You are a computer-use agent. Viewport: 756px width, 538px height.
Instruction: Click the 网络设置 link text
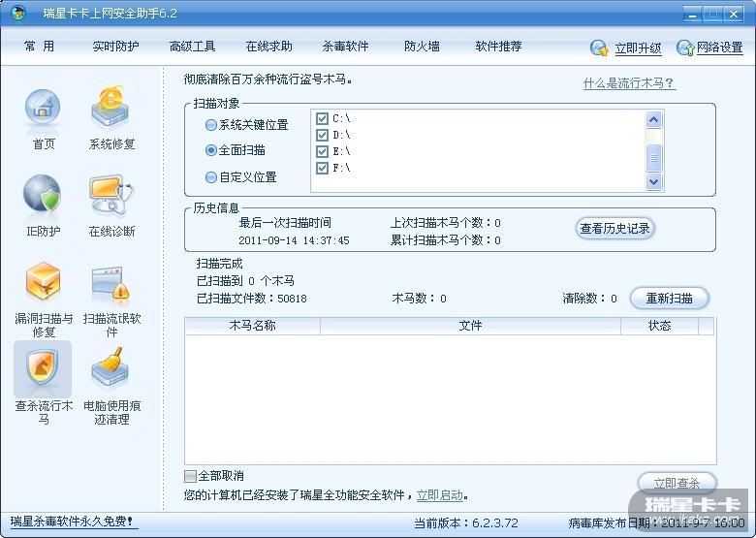click(720, 47)
